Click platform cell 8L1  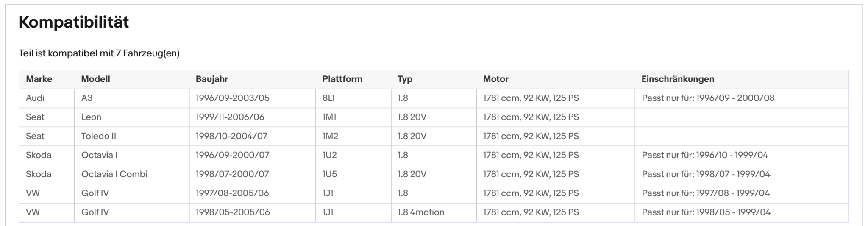(x=353, y=98)
